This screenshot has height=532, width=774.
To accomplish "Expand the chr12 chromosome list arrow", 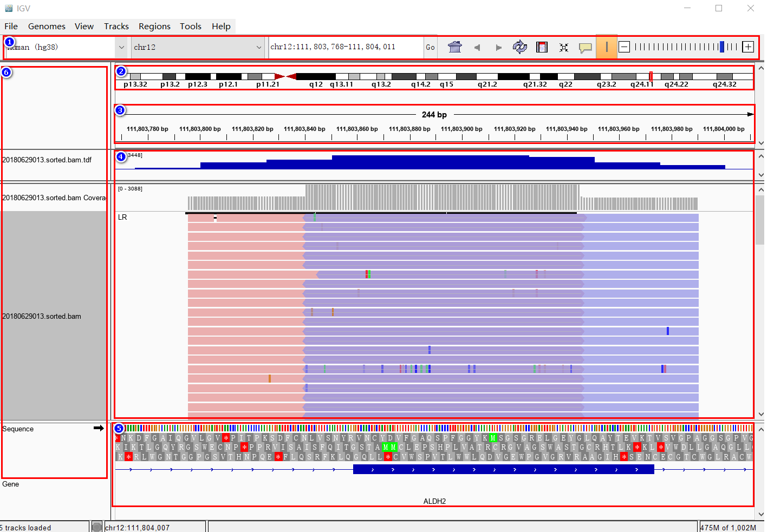I will [x=259, y=47].
